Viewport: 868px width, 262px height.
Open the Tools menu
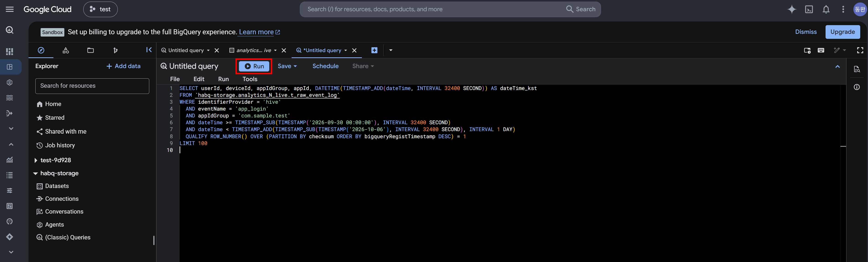[x=250, y=79]
